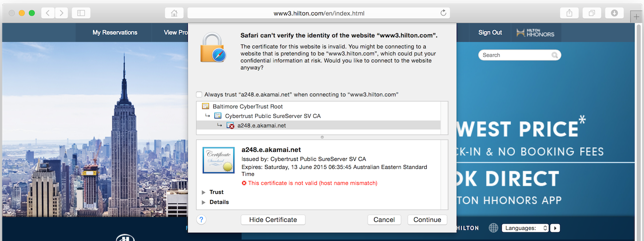The width and height of the screenshot is (644, 241).
Task: Go forward with Safari's forward arrow
Action: point(62,13)
